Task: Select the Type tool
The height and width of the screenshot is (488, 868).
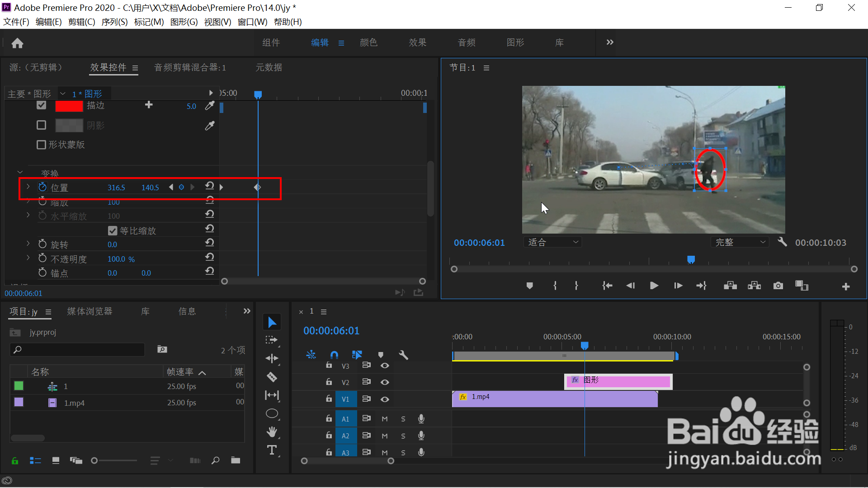Action: tap(272, 450)
